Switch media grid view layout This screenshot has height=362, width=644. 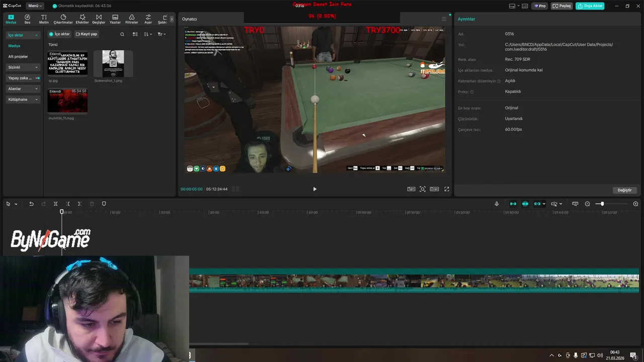point(135,34)
